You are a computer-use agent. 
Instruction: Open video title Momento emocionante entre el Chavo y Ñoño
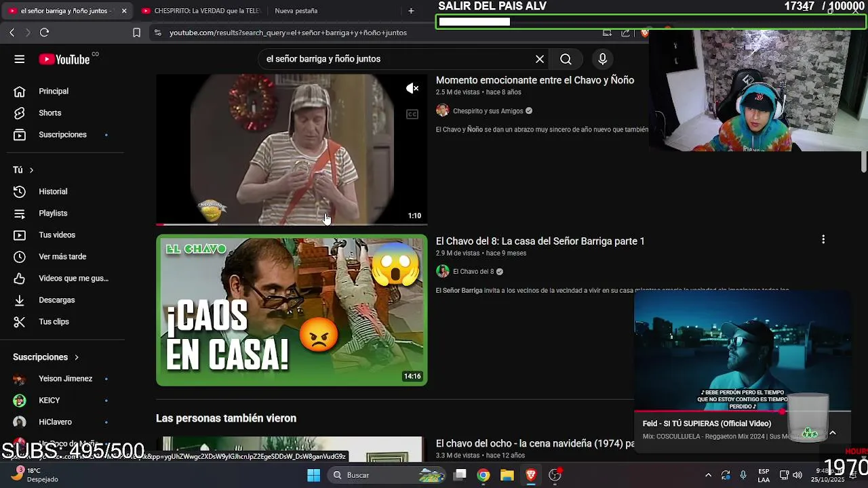[x=535, y=80]
